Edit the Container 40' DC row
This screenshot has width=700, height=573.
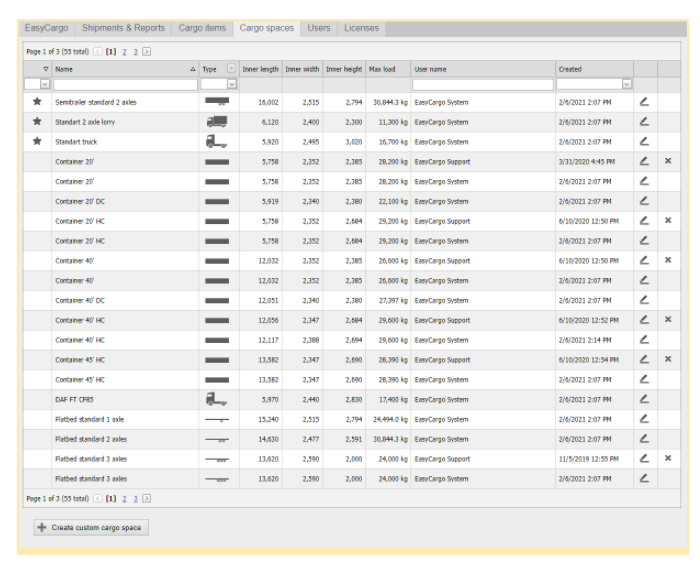[644, 300]
